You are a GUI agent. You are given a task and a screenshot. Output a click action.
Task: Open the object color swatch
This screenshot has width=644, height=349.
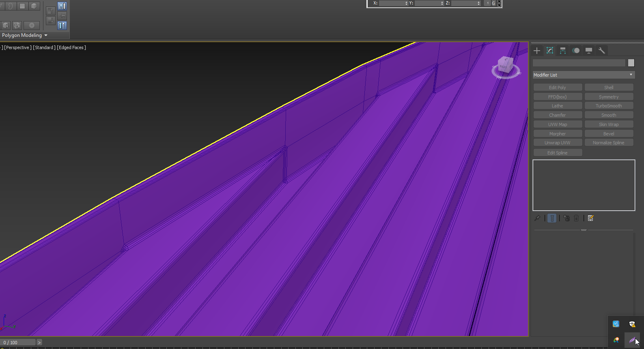(631, 63)
